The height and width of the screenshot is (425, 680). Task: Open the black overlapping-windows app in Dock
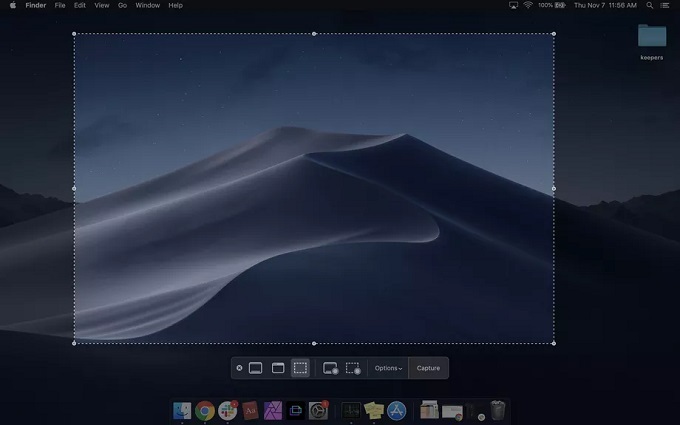point(296,410)
